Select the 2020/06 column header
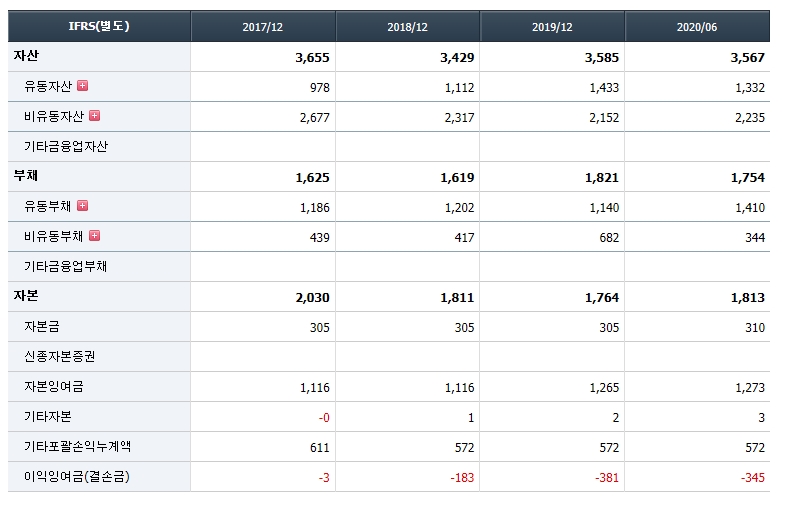 (697, 27)
